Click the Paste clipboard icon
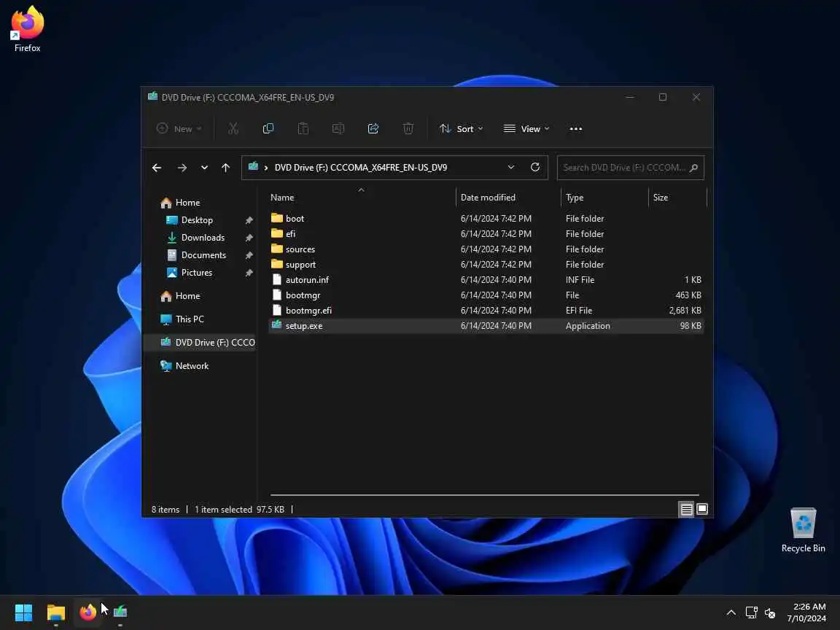This screenshot has width=840, height=630. point(303,128)
